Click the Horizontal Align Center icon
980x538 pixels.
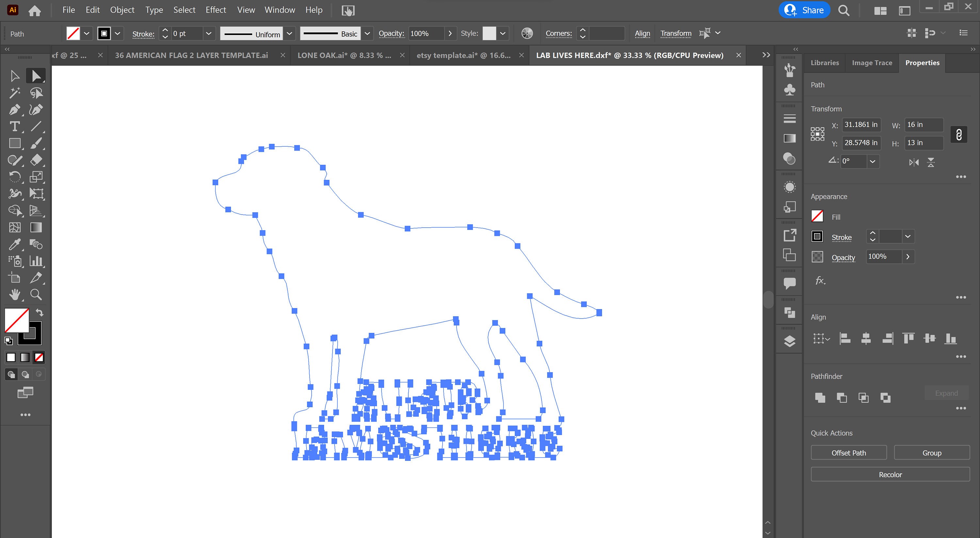tap(866, 338)
